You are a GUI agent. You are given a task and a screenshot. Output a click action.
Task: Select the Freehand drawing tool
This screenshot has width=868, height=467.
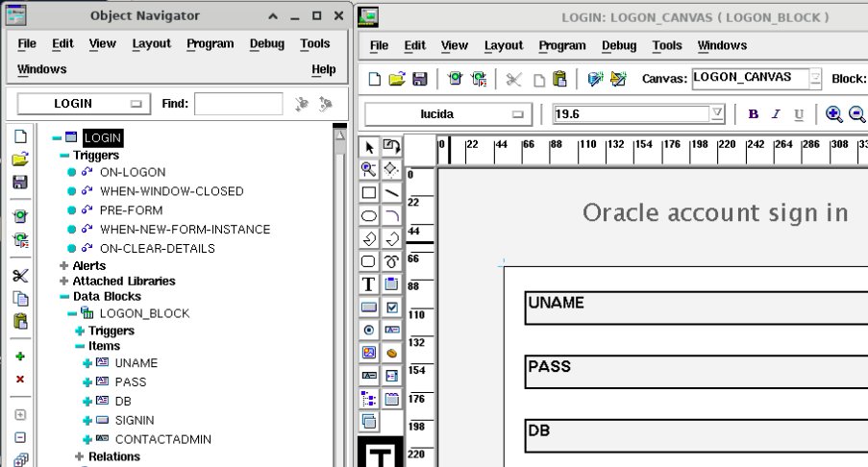pyautogui.click(x=391, y=261)
